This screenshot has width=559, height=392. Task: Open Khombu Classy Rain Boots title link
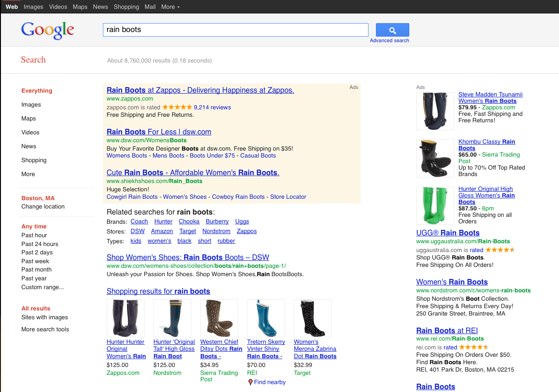pos(487,145)
